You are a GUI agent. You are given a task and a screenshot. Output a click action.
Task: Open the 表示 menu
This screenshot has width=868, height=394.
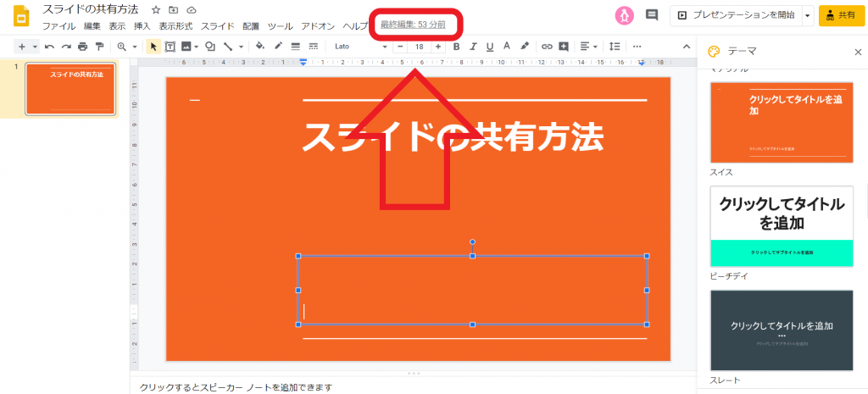117,26
